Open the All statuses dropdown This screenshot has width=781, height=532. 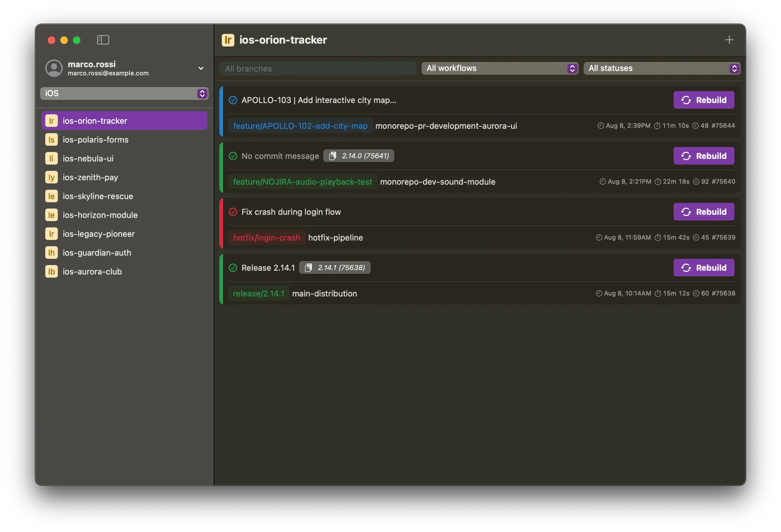click(661, 68)
